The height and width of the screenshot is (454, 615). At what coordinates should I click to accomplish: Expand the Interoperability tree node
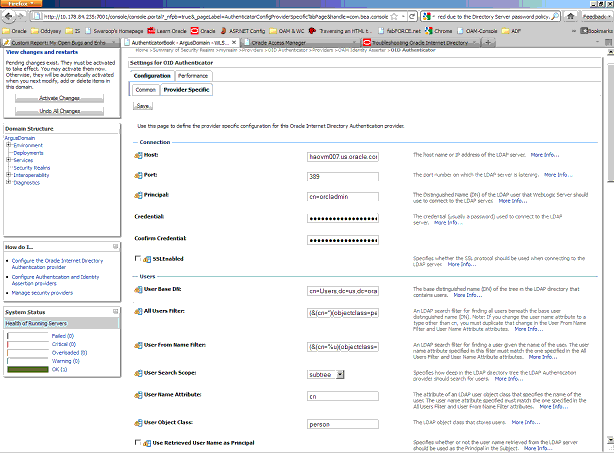[x=8, y=174]
